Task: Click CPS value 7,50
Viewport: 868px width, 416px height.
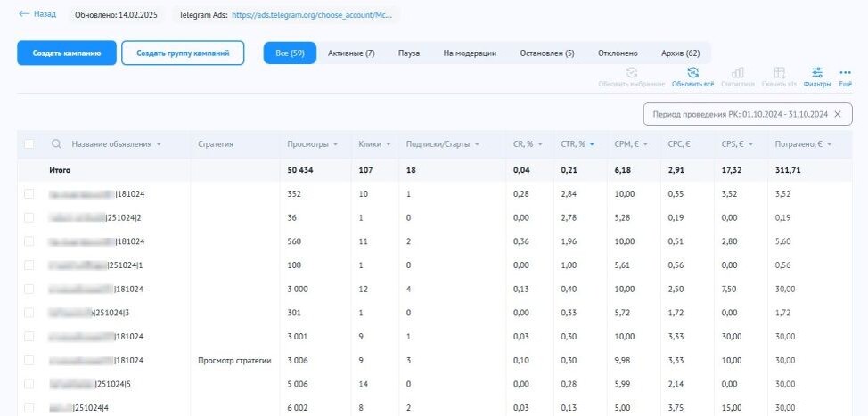Action: pyautogui.click(x=730, y=290)
